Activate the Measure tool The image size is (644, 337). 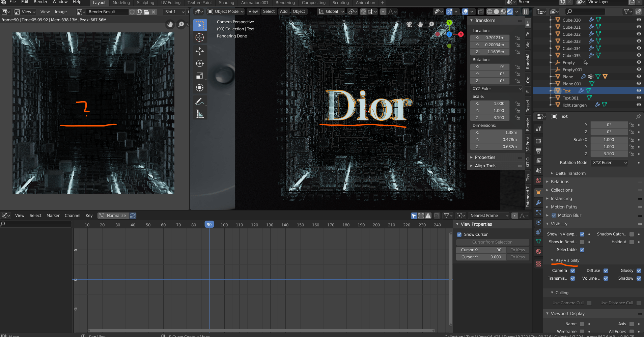click(x=200, y=114)
